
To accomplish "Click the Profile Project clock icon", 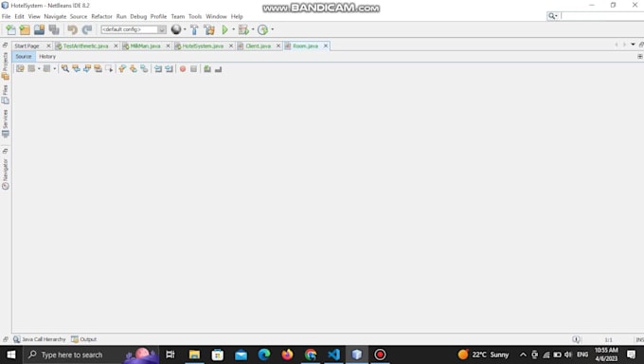I will (263, 29).
